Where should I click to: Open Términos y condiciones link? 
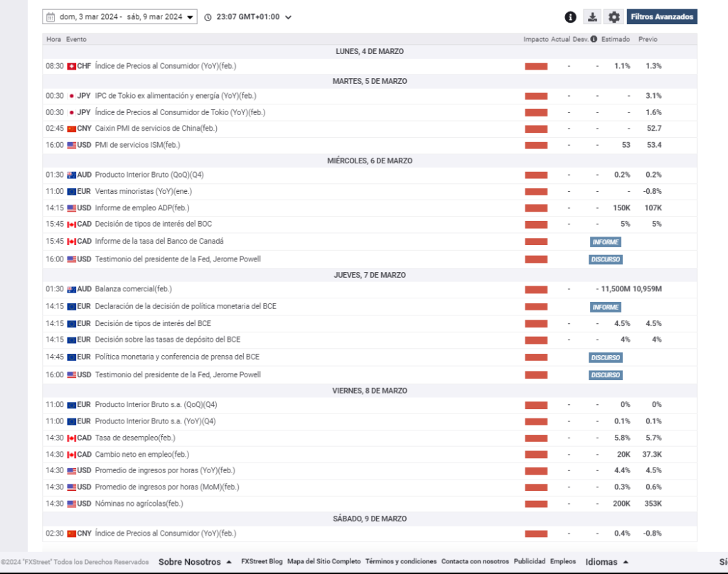pyautogui.click(x=401, y=561)
